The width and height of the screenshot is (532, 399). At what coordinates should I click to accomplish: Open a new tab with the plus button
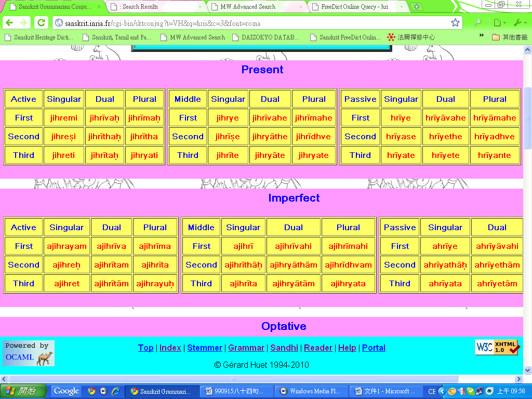(x=416, y=7)
